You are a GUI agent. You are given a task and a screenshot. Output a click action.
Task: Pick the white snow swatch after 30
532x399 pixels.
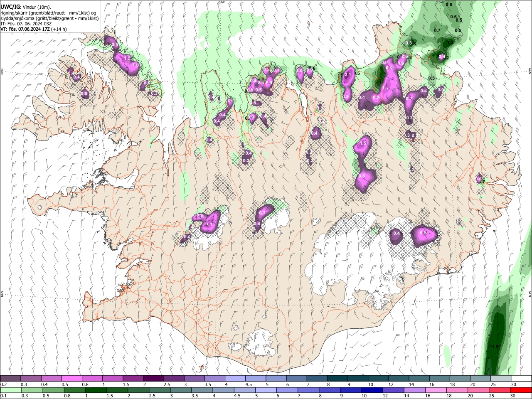coord(521,378)
